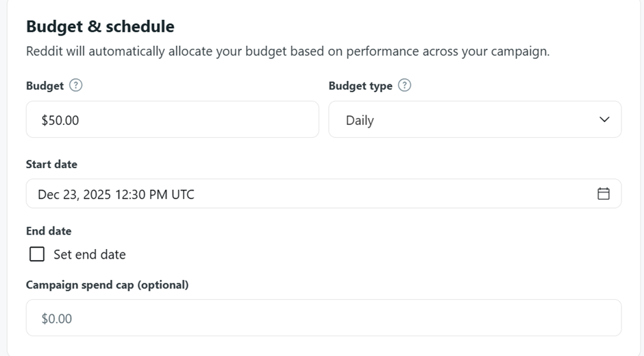Screen dimensions: 644x356
Task: Click the Reddit budget allocation description text
Action: click(x=288, y=51)
